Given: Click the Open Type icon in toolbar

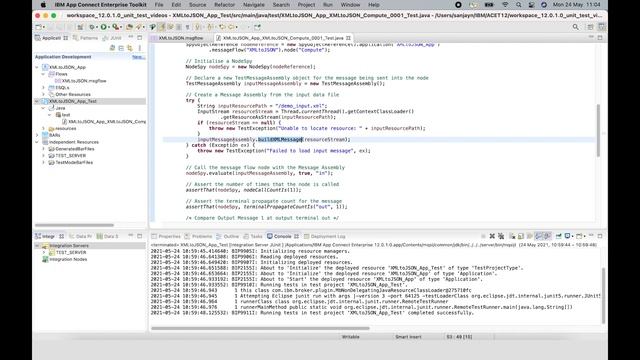Looking at the screenshot, I should click(x=129, y=27).
